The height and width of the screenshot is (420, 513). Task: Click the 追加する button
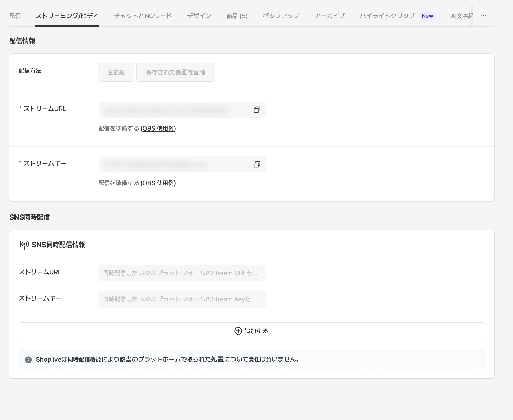point(252,331)
